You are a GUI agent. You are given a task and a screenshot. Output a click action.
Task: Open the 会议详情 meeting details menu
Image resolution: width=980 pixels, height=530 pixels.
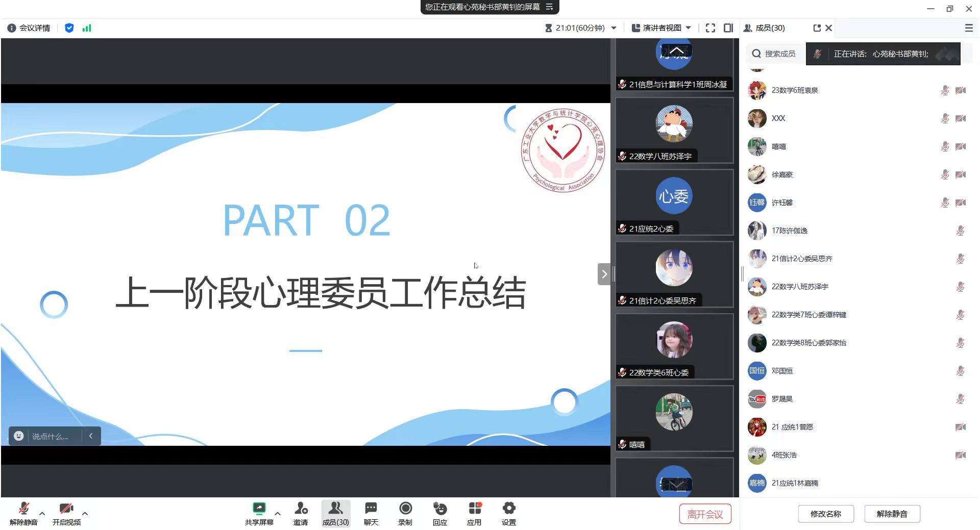[29, 28]
